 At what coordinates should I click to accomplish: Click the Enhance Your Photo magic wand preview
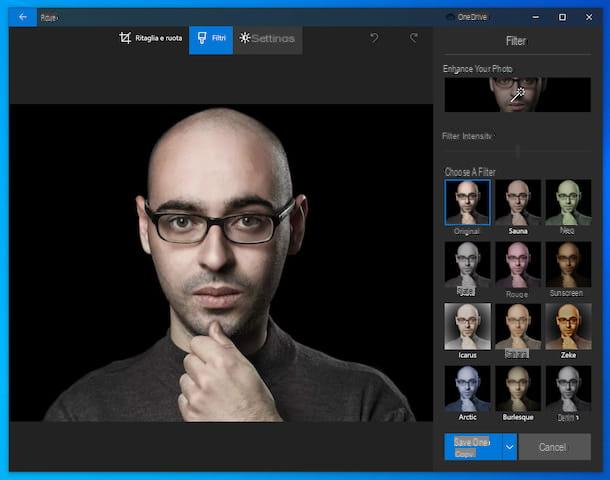tap(517, 95)
